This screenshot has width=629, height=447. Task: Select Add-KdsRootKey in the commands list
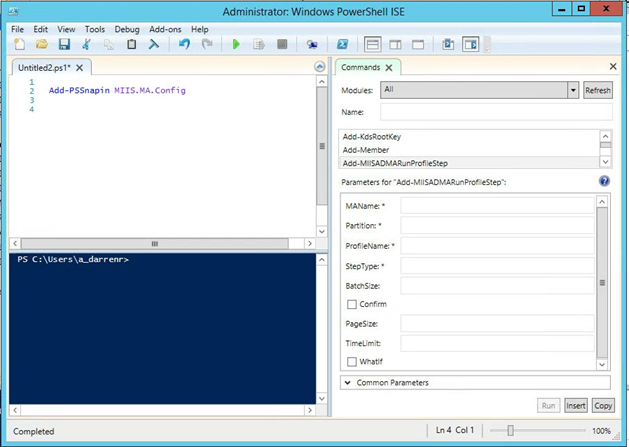[x=371, y=136]
